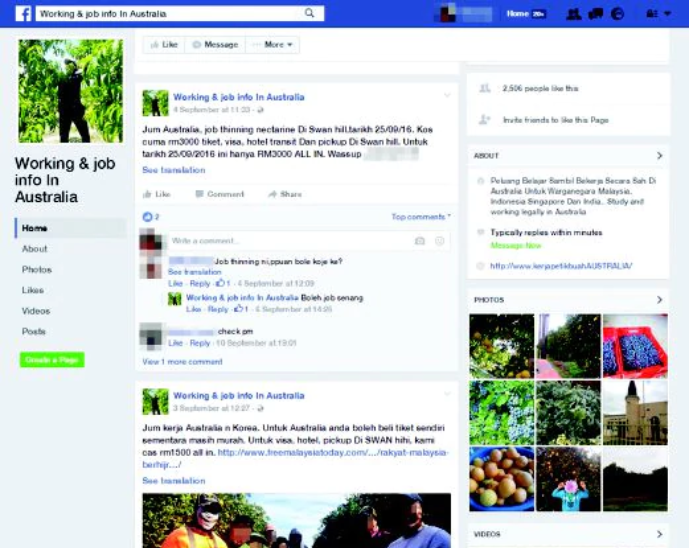Open the blueberry bush photo in second row
This screenshot has width=689, height=548.
point(502,413)
